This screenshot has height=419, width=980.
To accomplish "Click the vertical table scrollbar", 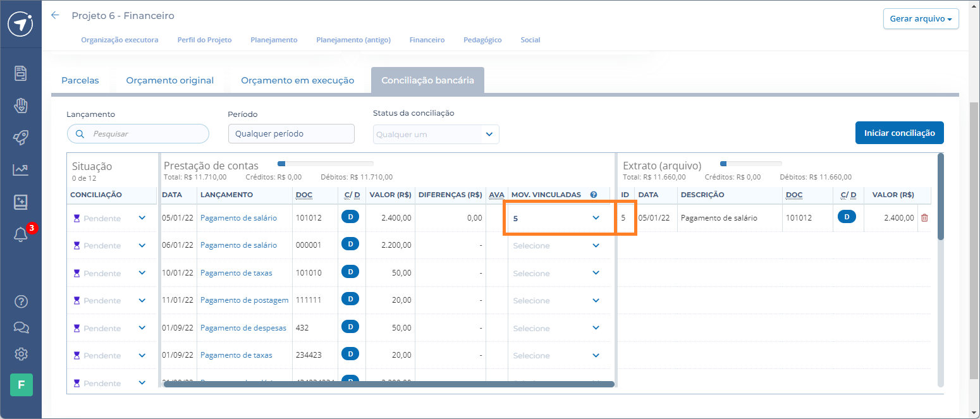I will (x=941, y=197).
